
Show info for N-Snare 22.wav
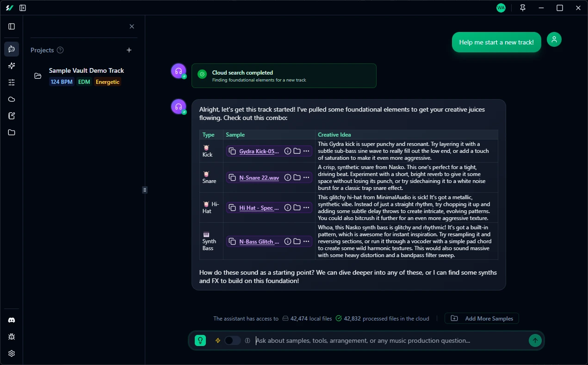(288, 177)
